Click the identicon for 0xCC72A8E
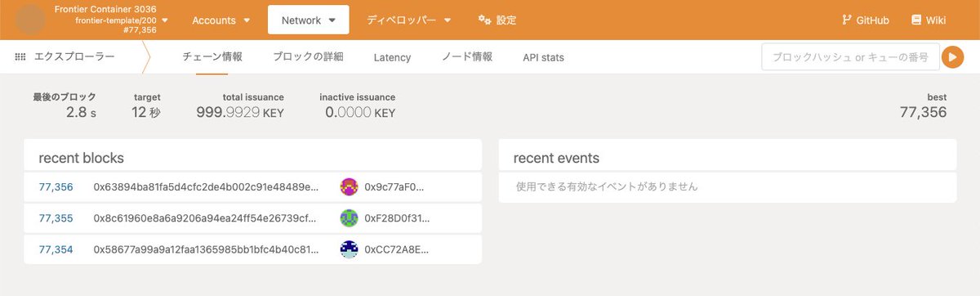Screen dimensions: 980x296 pos(350,249)
